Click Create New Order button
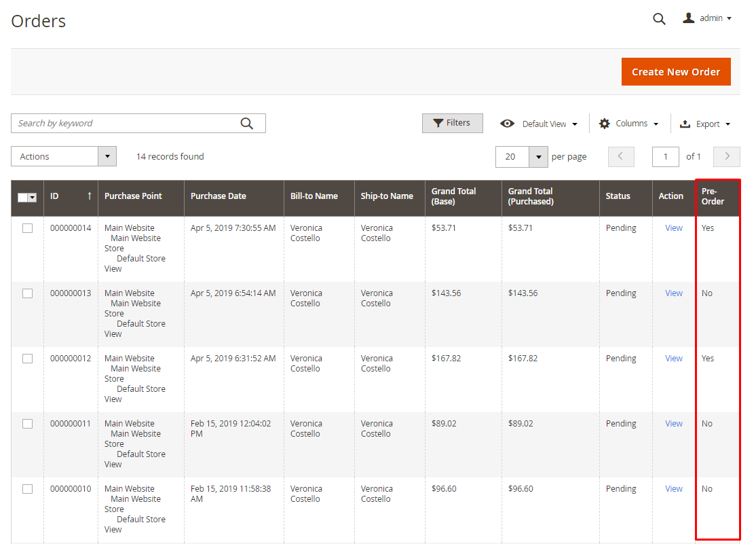The width and height of the screenshot is (756, 544). point(675,72)
